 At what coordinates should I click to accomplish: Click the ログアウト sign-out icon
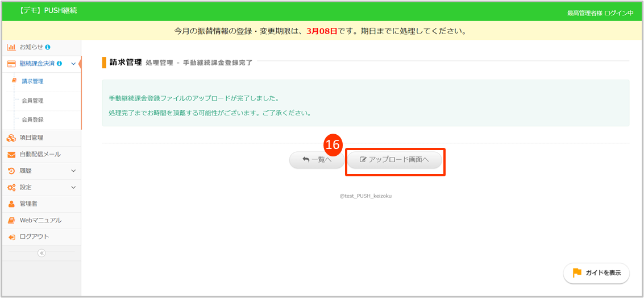coord(11,237)
